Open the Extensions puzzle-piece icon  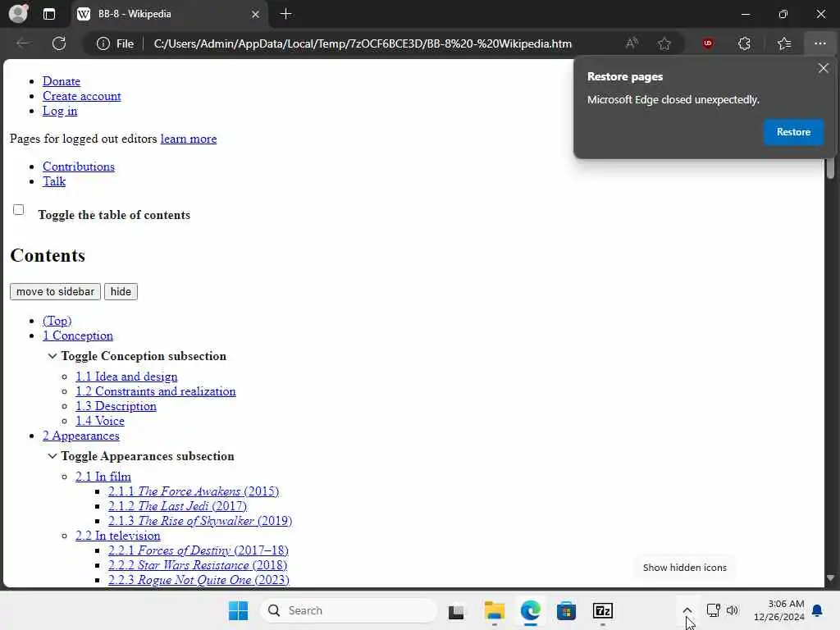(x=744, y=44)
